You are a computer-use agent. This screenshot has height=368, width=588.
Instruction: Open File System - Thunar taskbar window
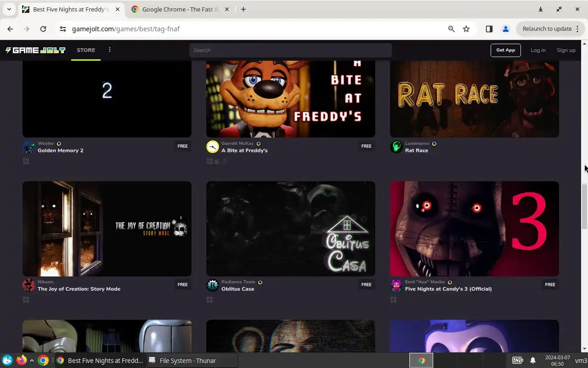tap(192, 361)
